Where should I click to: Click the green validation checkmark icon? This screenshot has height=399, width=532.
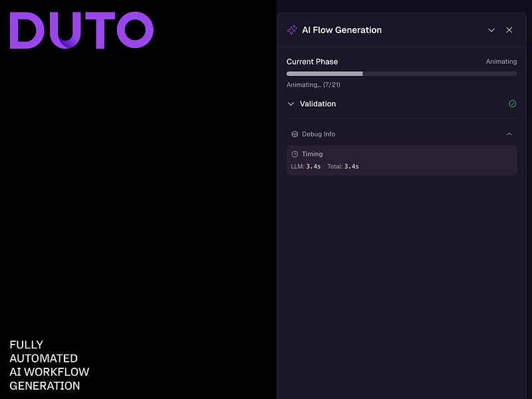(x=512, y=104)
